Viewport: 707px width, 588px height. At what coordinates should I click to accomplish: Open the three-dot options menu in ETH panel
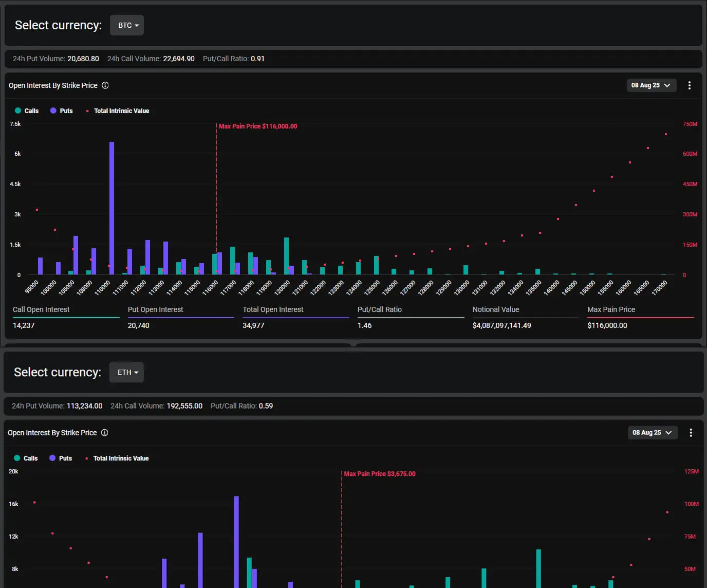691,433
